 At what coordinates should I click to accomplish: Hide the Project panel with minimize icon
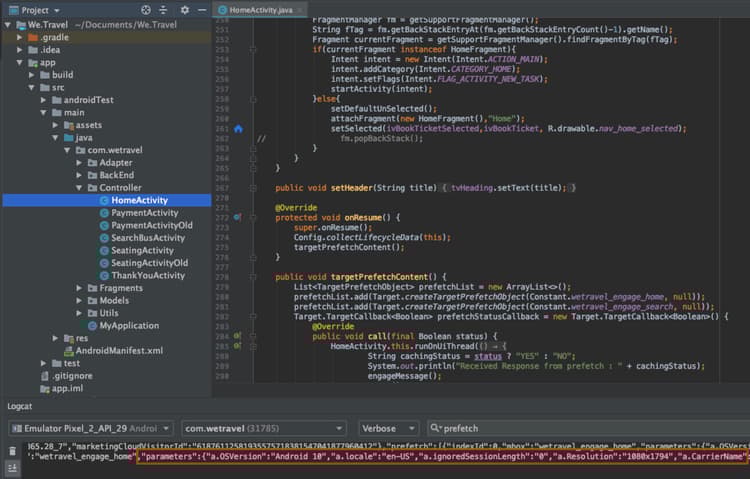coord(203,9)
